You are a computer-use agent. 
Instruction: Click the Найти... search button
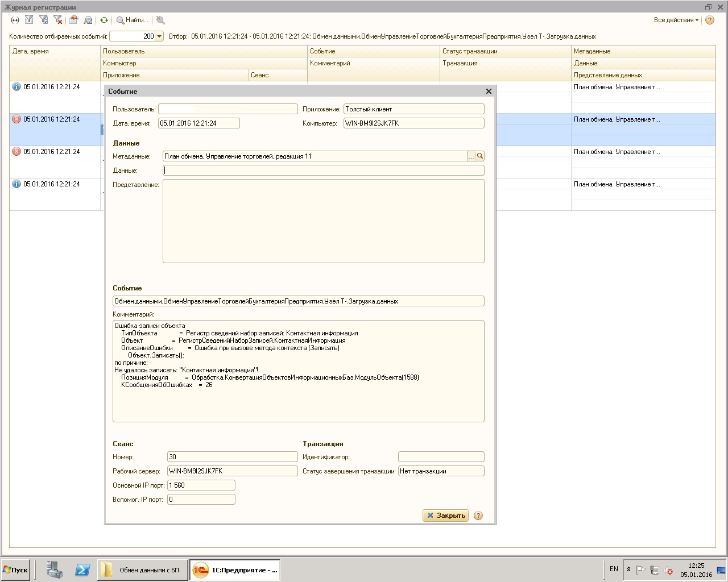pyautogui.click(x=133, y=20)
